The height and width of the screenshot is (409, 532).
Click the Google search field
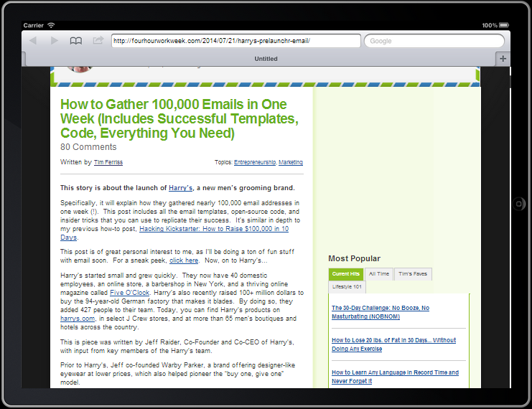tap(434, 41)
